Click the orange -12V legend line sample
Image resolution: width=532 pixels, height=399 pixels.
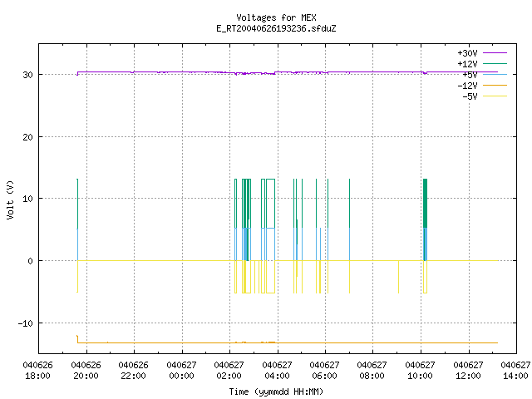495,85
